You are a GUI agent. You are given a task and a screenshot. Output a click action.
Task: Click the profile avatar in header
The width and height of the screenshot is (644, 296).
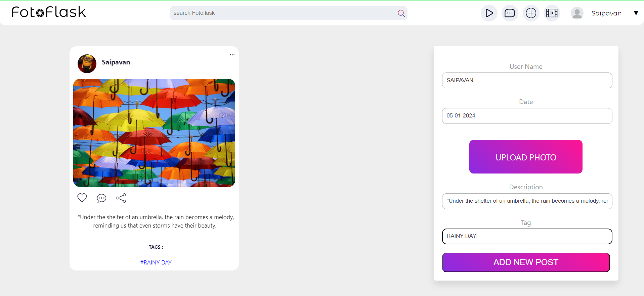[577, 13]
